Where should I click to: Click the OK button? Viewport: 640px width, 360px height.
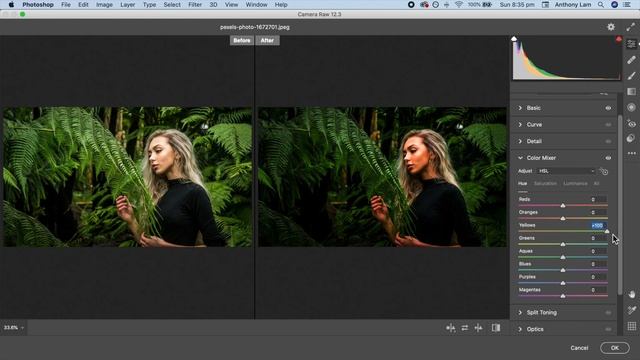click(615, 348)
